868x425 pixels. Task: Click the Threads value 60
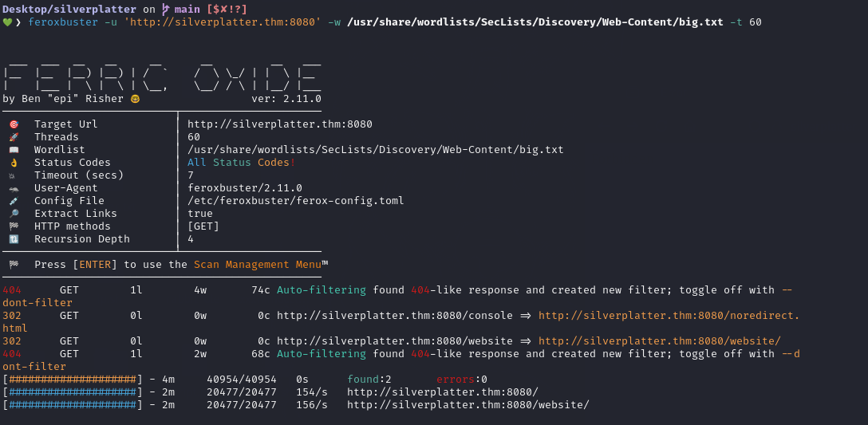click(194, 137)
